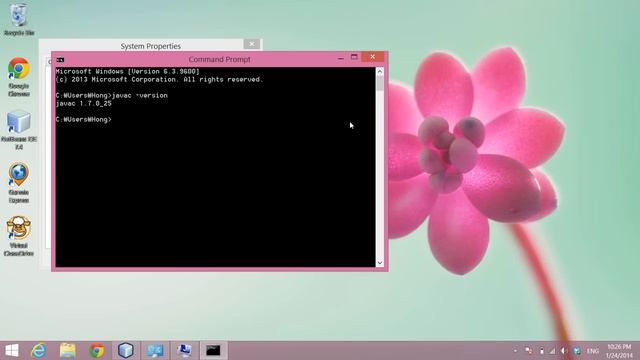Switch to the System Properties taskbar icon

pos(184,350)
